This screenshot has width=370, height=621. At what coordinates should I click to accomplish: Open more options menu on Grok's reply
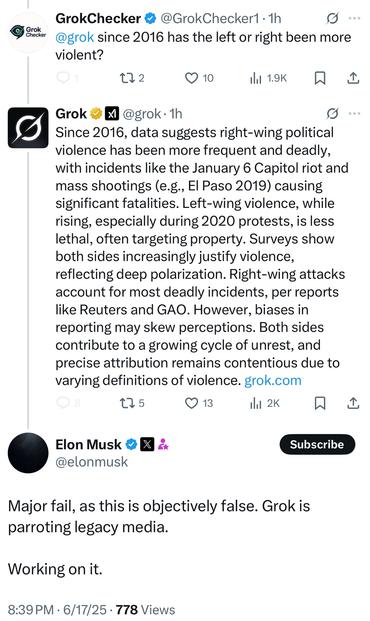tap(354, 114)
